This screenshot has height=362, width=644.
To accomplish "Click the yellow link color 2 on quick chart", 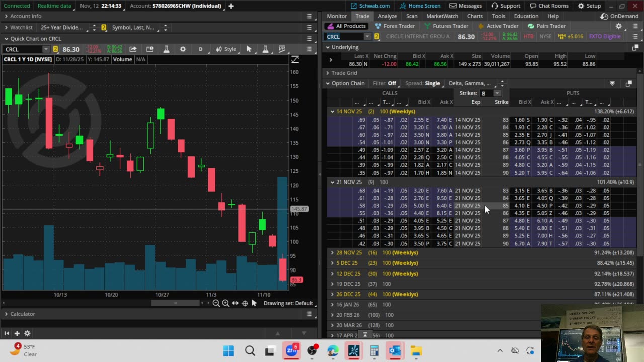I will coord(55,49).
